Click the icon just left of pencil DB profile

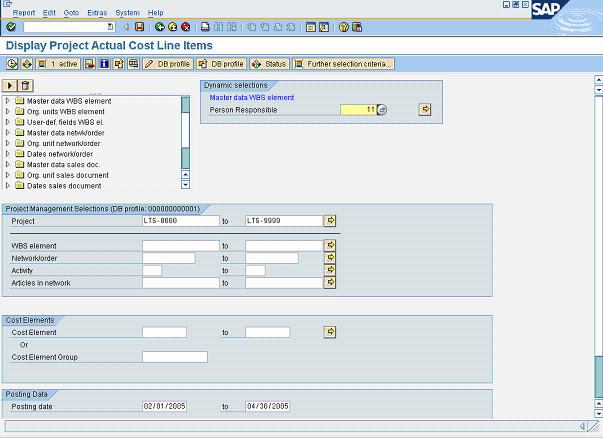coord(133,64)
